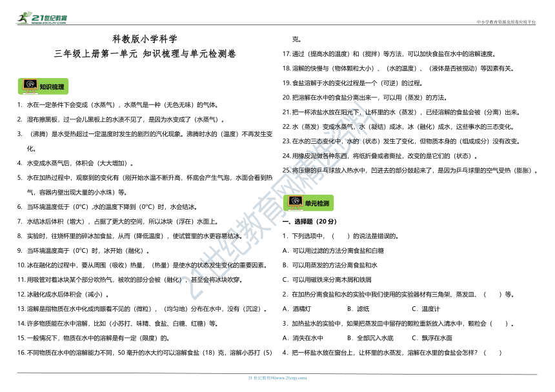The height and width of the screenshot is (392, 555).
Task: Click the heading 一、选择题（20 分）
Action: point(309,222)
